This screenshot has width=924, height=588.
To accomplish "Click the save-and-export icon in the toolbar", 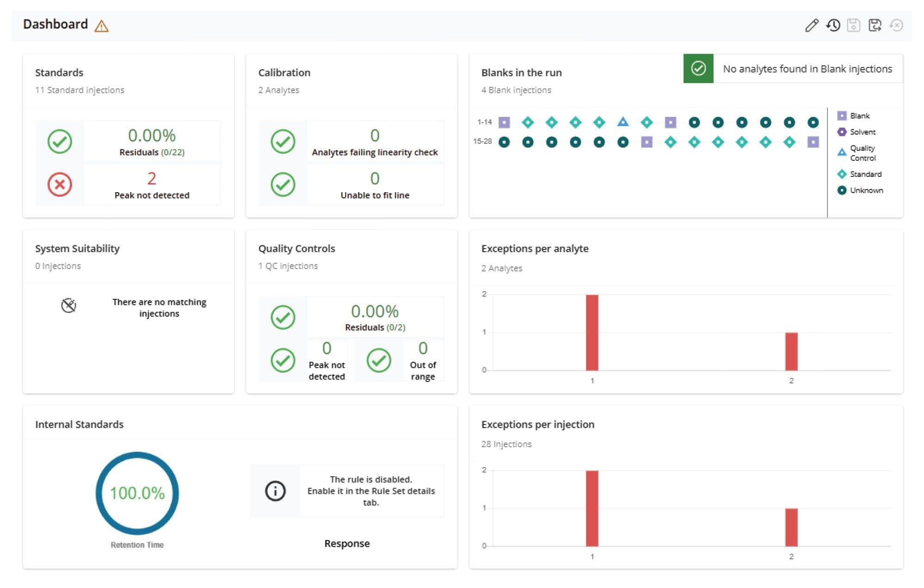I will pos(875,26).
